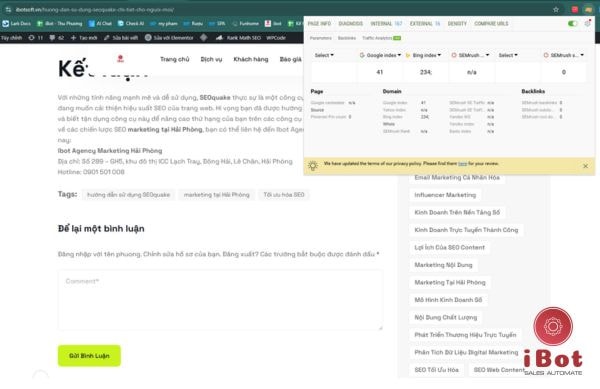
Task: Open the red iBot chat bubble icon
Action: click(x=553, y=326)
